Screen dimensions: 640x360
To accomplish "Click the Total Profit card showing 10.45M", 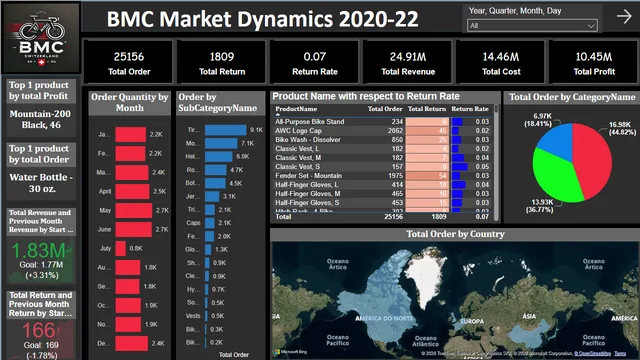I will pyautogui.click(x=594, y=62).
